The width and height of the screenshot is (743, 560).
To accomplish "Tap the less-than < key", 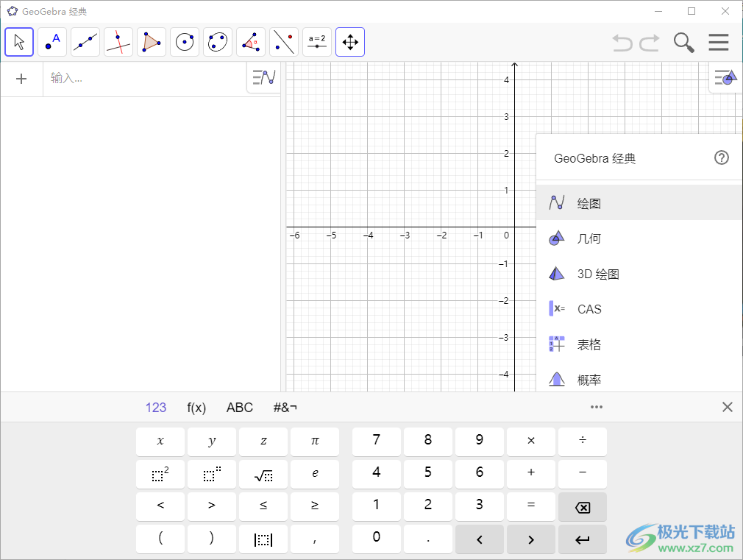I will pos(160,506).
